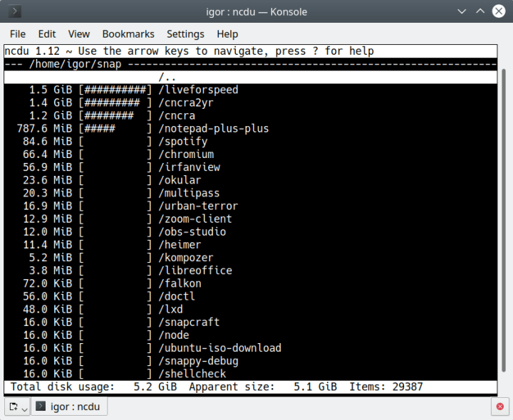The width and height of the screenshot is (513, 420).
Task: Click the window title igor : ncdu — Konsole
Action: click(256, 12)
